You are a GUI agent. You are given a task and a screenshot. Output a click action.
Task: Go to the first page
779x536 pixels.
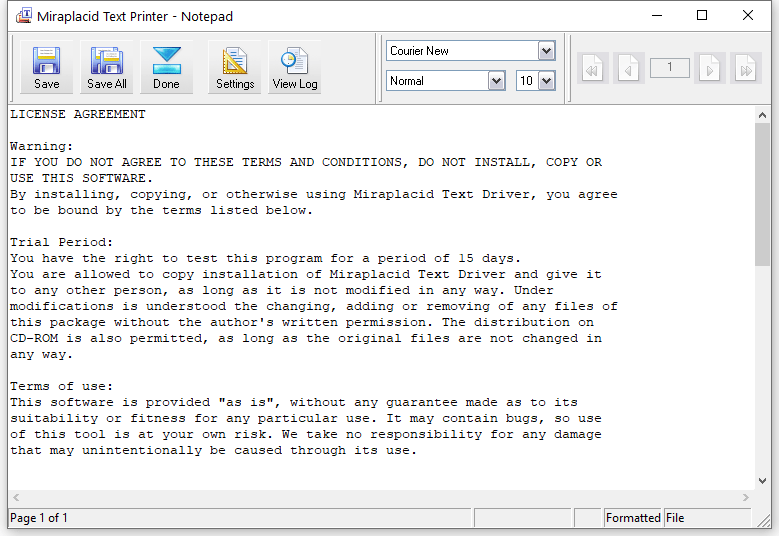pos(593,68)
